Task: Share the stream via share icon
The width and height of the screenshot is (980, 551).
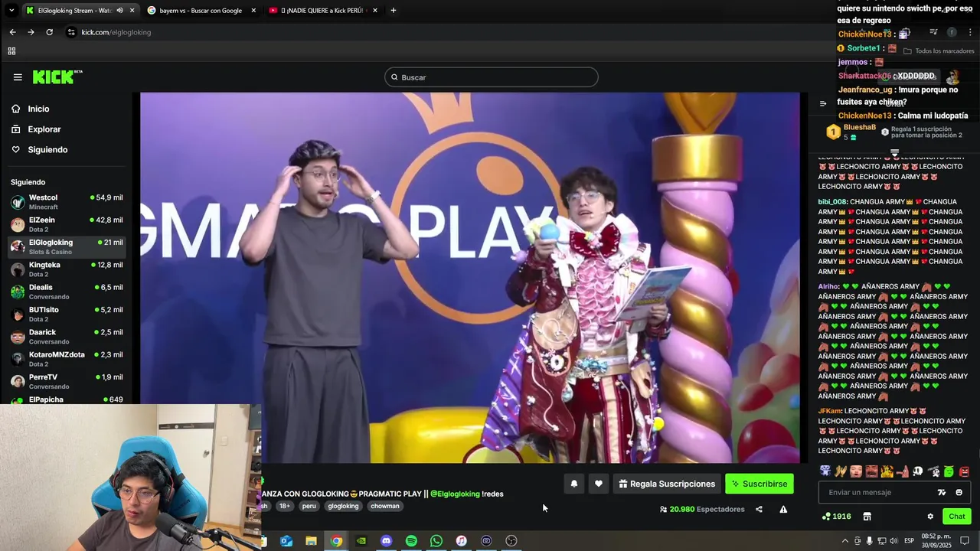Action: 759,509
